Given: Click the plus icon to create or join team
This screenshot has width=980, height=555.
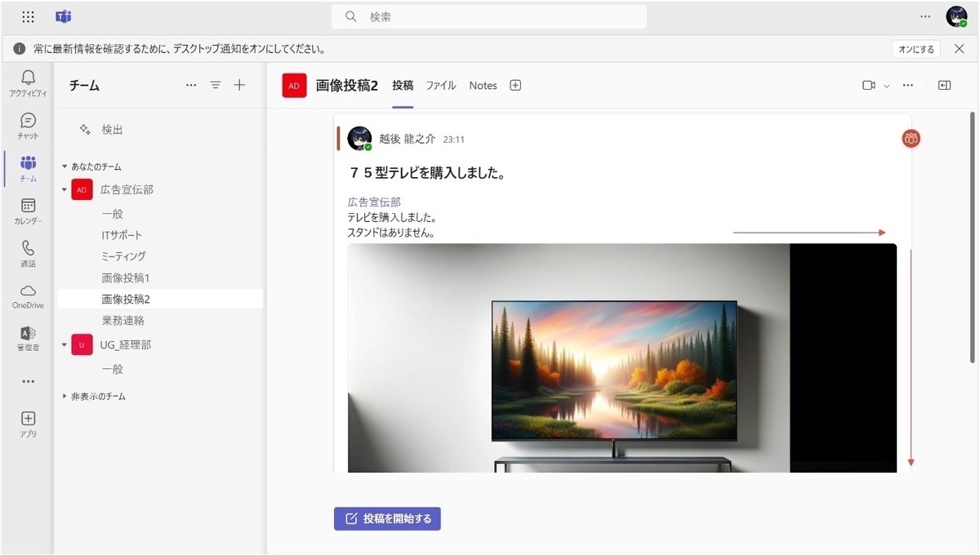Looking at the screenshot, I should 239,85.
